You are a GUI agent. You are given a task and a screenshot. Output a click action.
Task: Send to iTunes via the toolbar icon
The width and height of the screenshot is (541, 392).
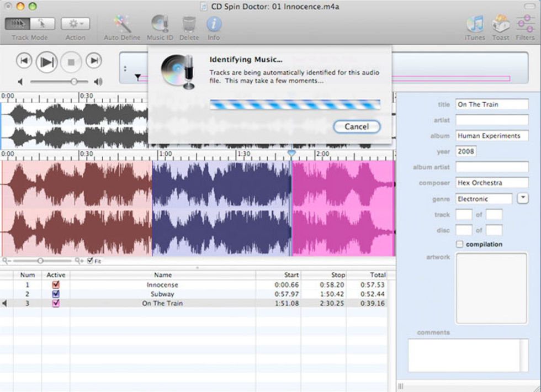475,24
